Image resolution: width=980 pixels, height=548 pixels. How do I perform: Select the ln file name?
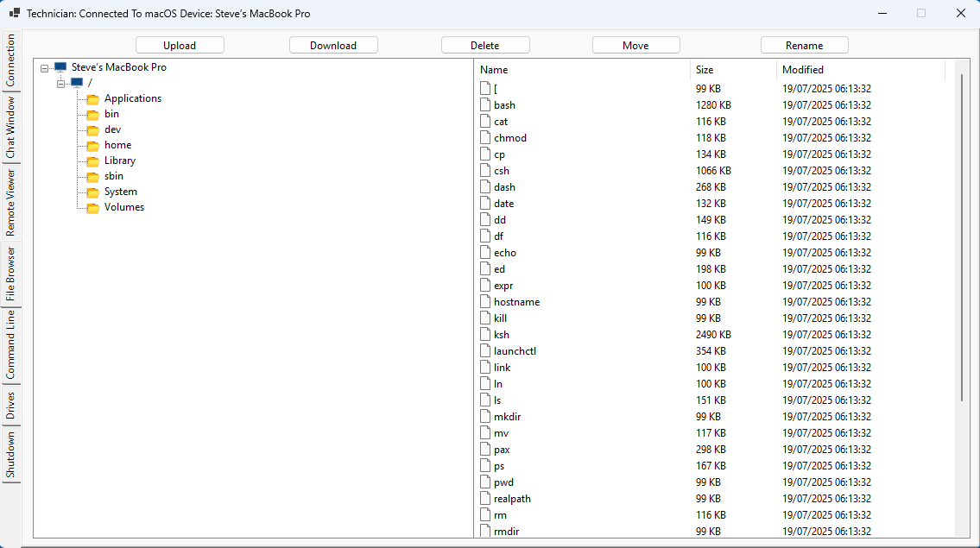[x=498, y=384]
